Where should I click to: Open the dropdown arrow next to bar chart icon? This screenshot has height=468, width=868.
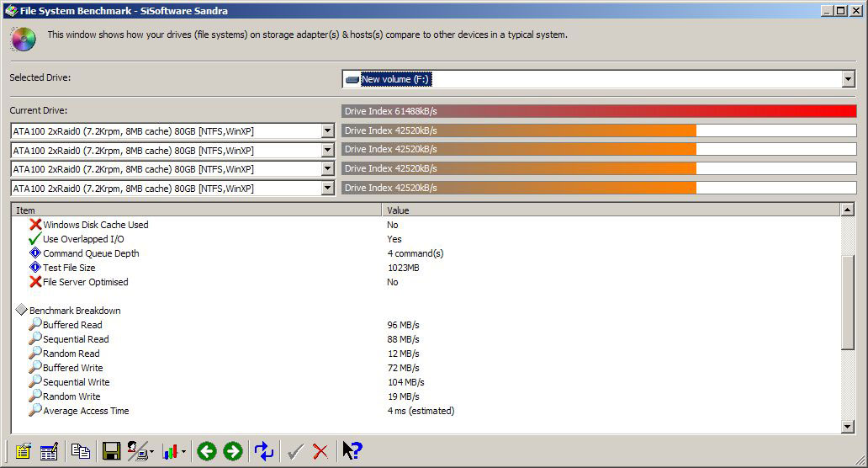184,452
